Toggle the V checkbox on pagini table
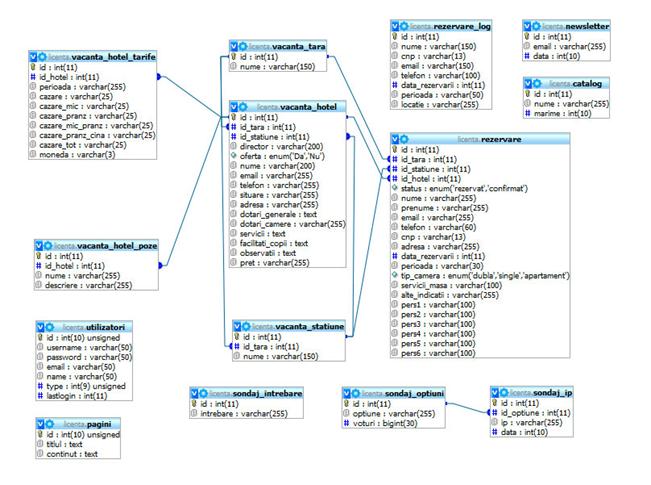 click(39, 424)
